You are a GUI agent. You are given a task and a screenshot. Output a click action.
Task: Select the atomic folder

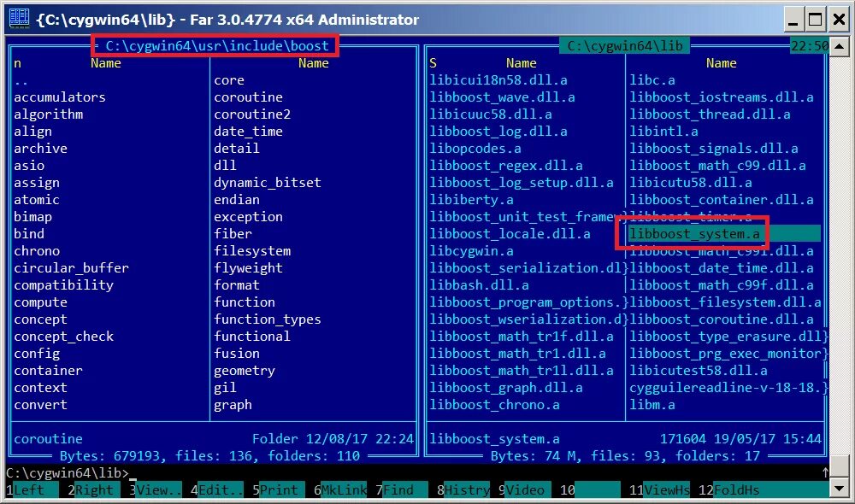pos(37,199)
